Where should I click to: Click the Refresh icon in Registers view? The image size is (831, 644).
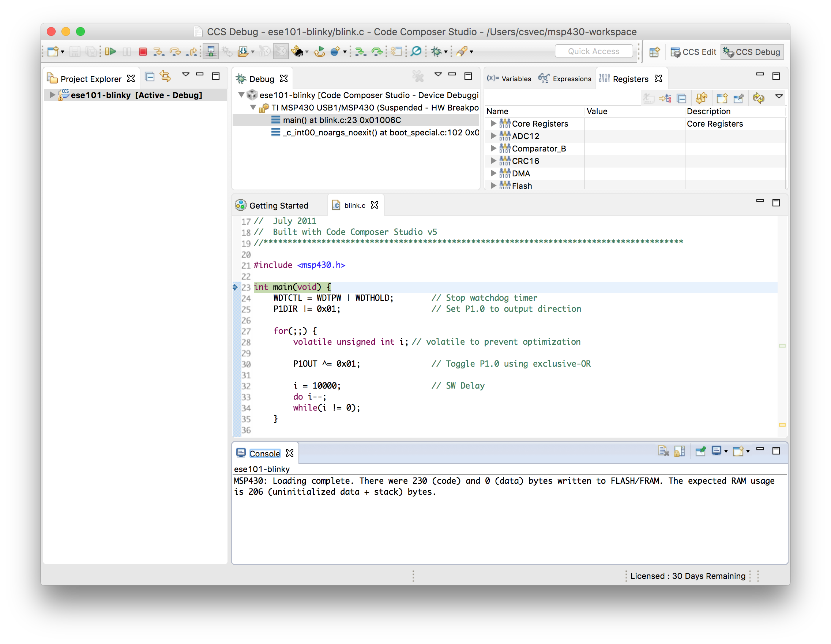click(758, 98)
